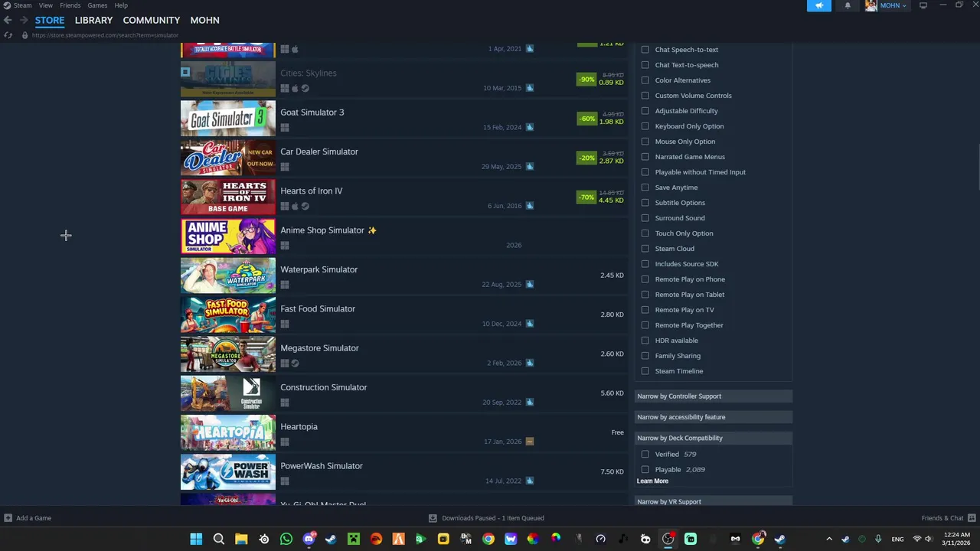Image resolution: width=980 pixels, height=551 pixels.
Task: Open Windows Start menu
Action: (x=196, y=539)
